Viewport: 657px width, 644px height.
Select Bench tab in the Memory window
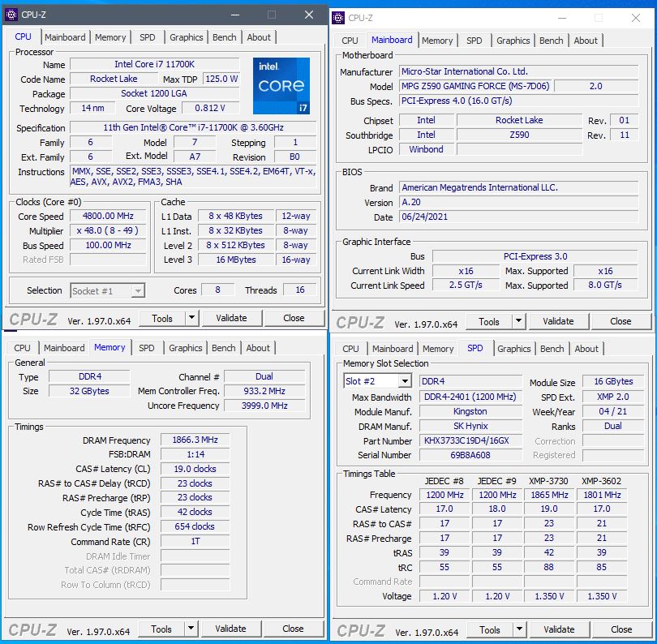[223, 348]
